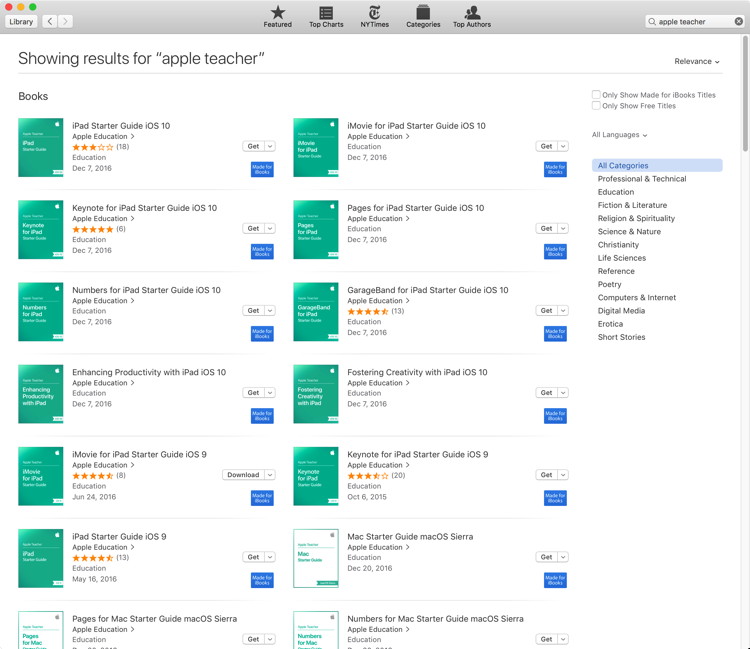750x649 pixels.
Task: Download iMovie for iPad Starter Guide iOS 9
Action: pyautogui.click(x=243, y=475)
